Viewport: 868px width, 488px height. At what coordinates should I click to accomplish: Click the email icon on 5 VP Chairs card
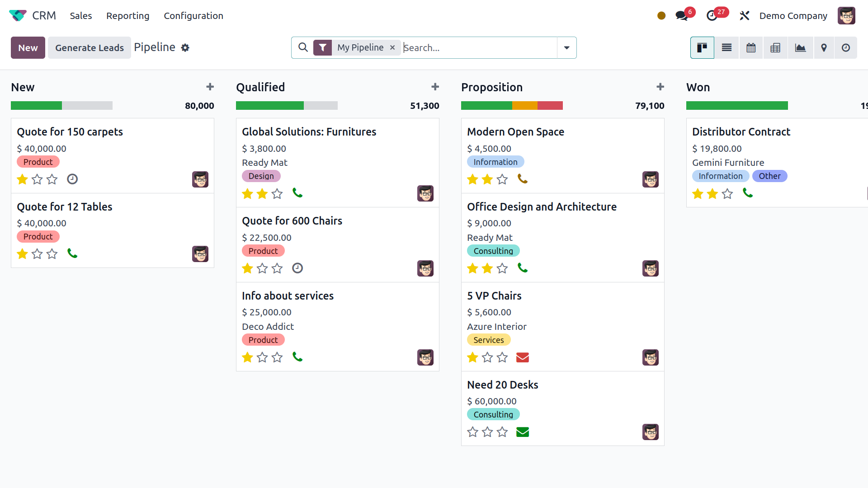tap(523, 357)
